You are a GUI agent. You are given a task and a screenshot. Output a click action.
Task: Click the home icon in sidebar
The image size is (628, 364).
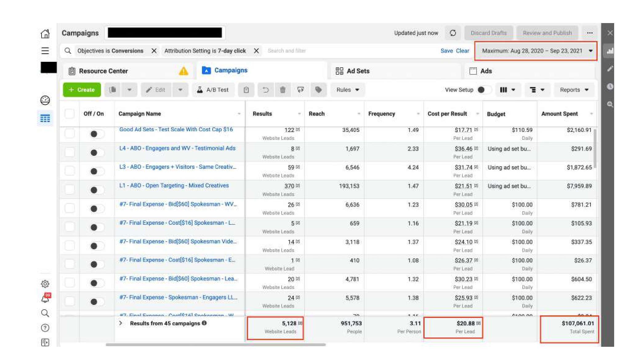[45, 34]
